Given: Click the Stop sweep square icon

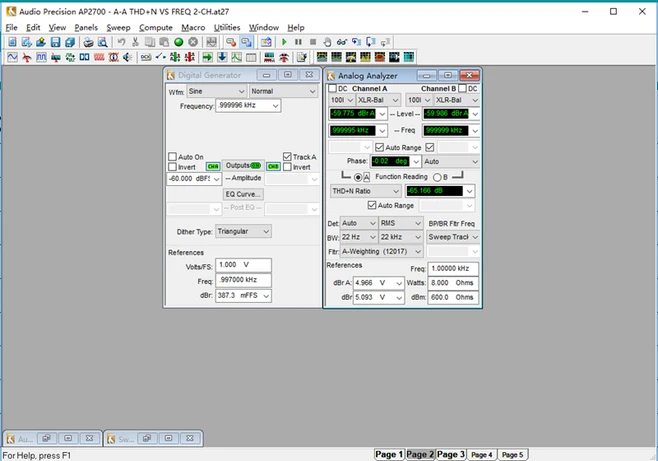Looking at the screenshot, I should (313, 42).
